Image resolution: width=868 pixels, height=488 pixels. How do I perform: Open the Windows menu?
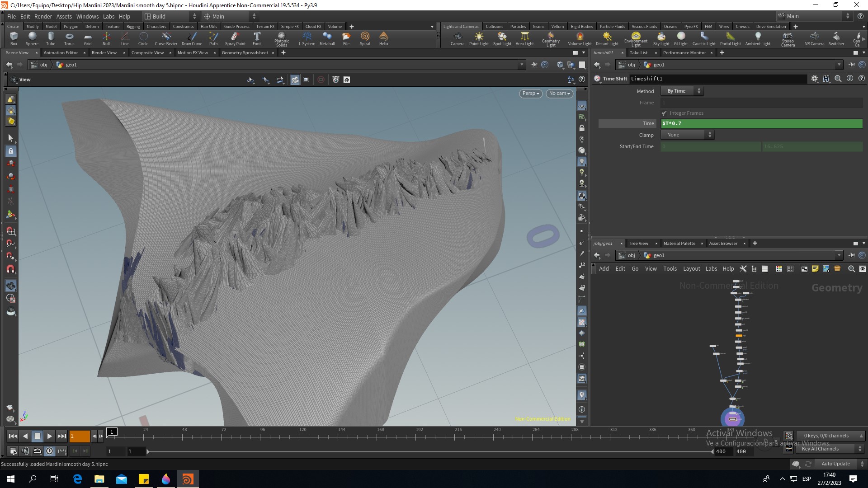coord(87,16)
